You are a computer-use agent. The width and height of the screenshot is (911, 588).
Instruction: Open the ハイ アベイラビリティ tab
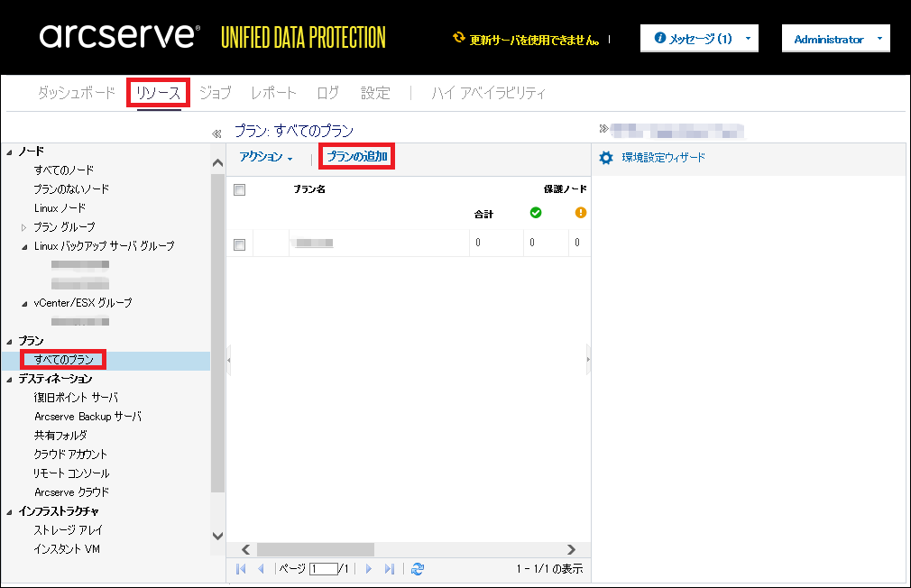[489, 93]
